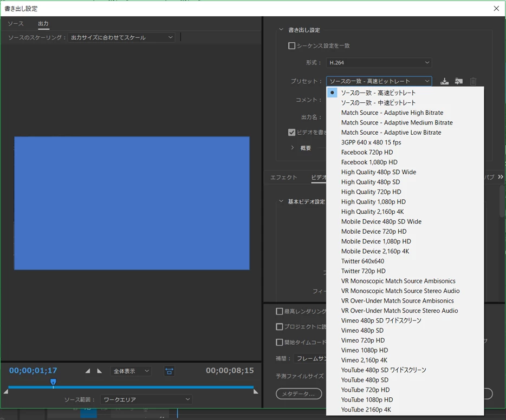The width and height of the screenshot is (506, 420).
Task: Enable 最高レンダリング品質 checkbox
Action: click(280, 311)
